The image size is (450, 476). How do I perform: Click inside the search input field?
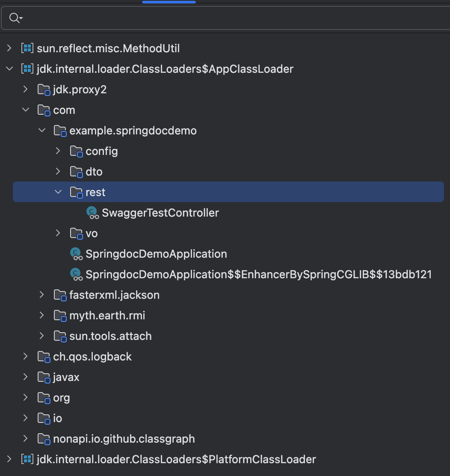(x=231, y=18)
